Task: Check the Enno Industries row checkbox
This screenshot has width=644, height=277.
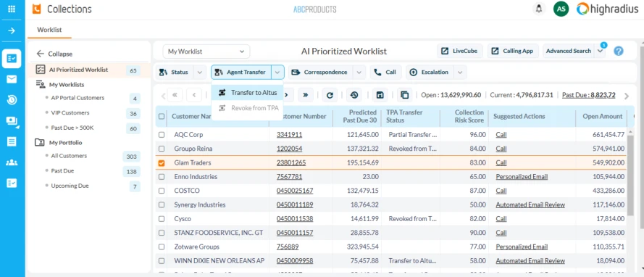Action: (162, 177)
